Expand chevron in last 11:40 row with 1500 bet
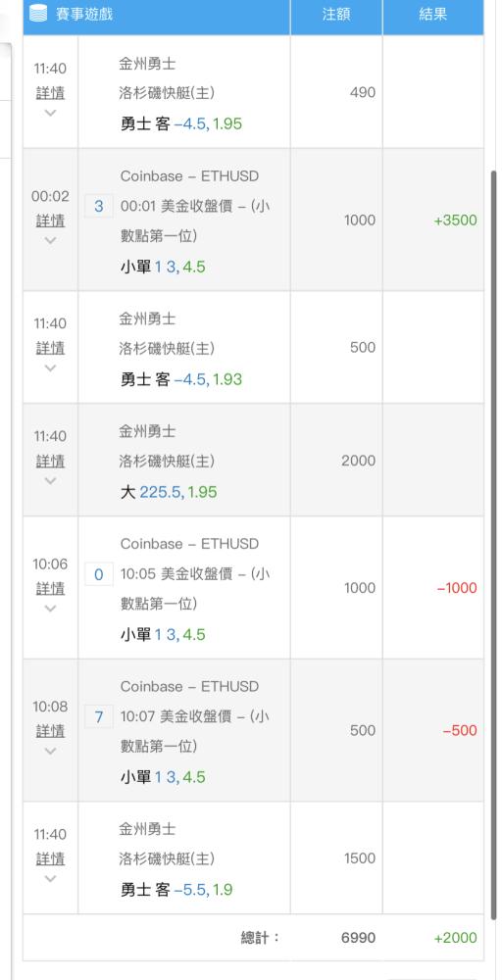This screenshot has height=980, width=502. point(51,879)
